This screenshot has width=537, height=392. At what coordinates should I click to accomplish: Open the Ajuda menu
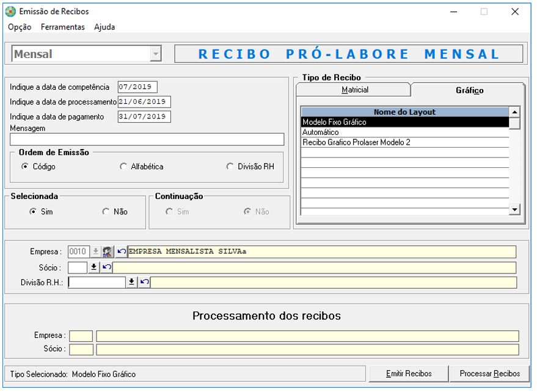point(104,27)
